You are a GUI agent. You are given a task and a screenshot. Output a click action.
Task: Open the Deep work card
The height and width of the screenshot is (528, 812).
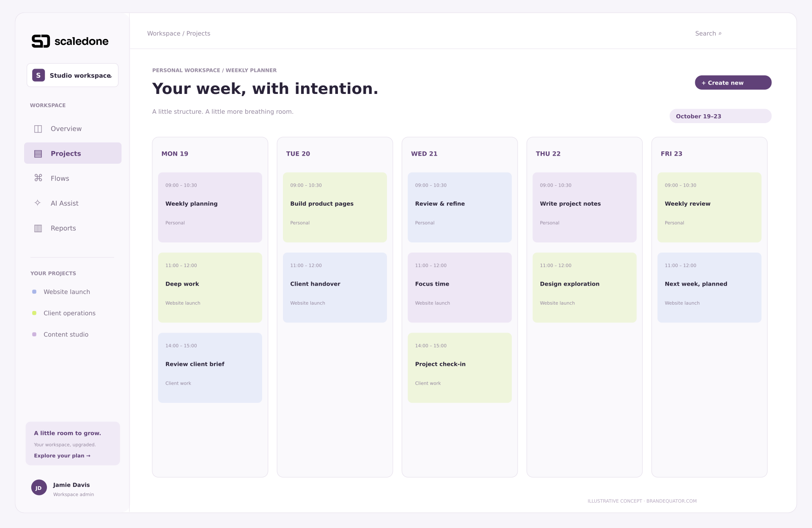tap(210, 288)
